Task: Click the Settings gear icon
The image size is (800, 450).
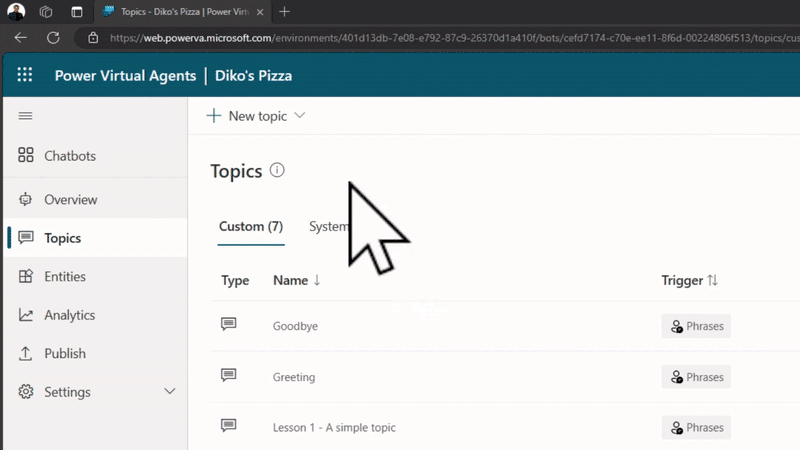Action: [26, 391]
